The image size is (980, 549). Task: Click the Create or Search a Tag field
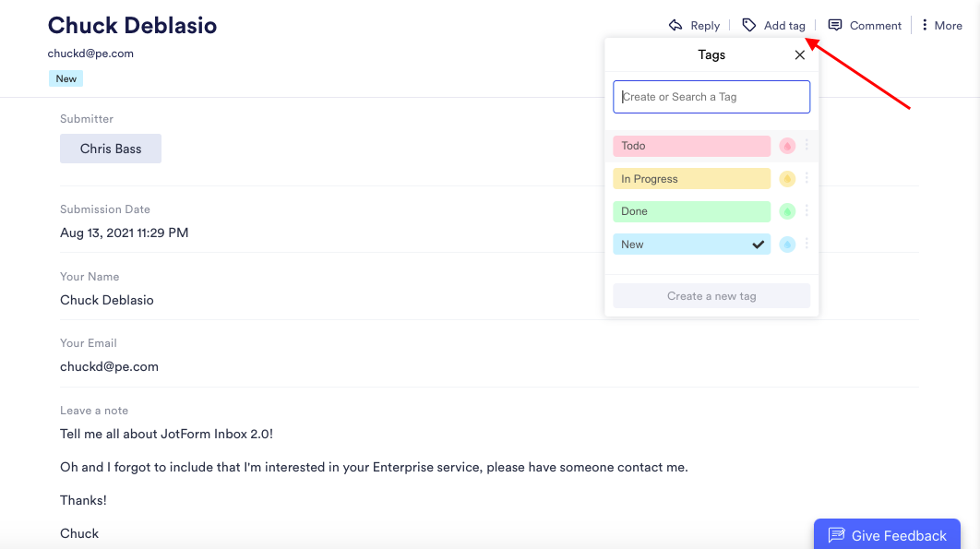point(711,97)
